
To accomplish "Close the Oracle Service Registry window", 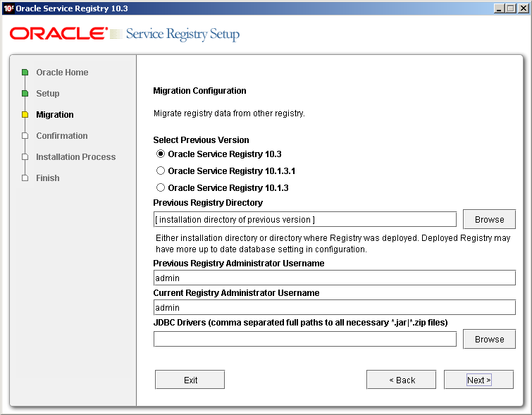I will coord(523,8).
